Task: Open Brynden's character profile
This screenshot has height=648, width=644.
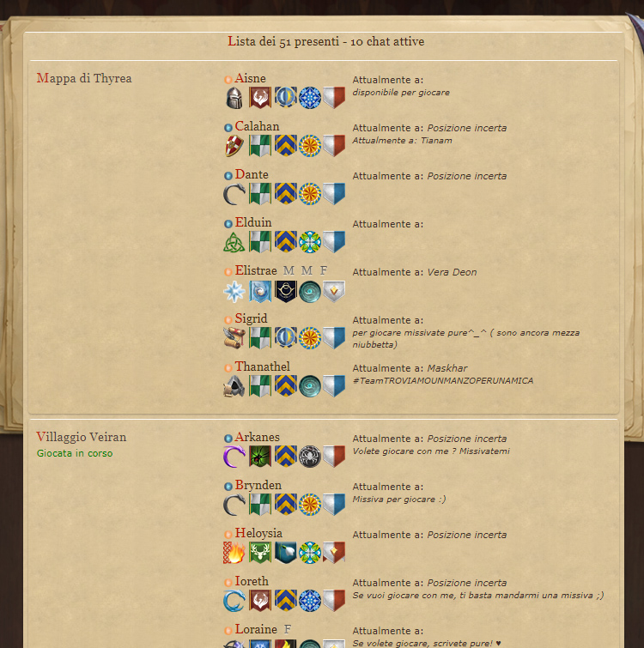Action: tap(258, 485)
